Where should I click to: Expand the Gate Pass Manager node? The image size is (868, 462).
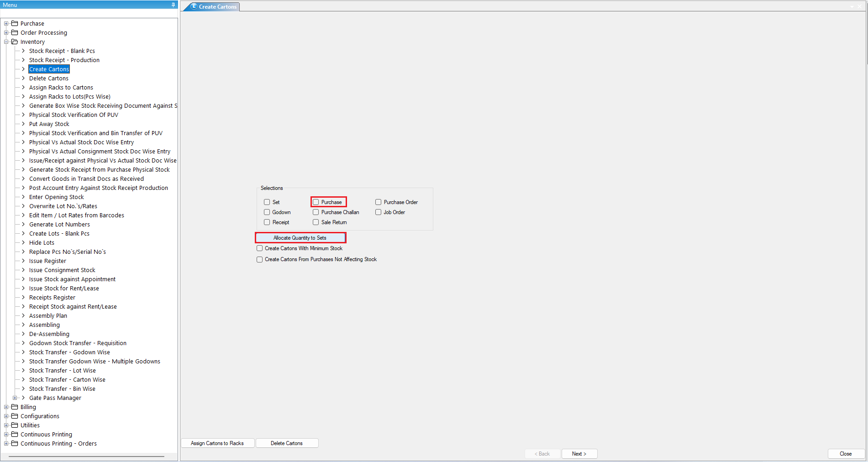click(15, 398)
